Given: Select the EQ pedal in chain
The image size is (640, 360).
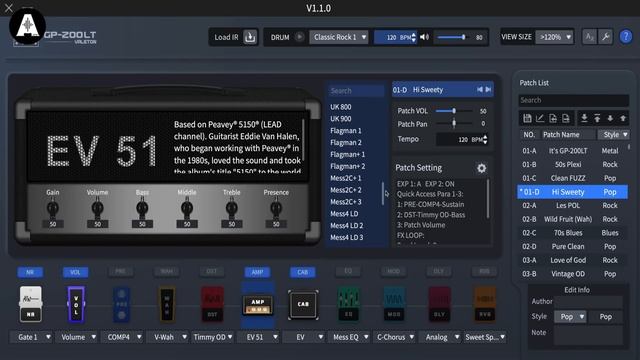Looking at the screenshot, I should 348,304.
